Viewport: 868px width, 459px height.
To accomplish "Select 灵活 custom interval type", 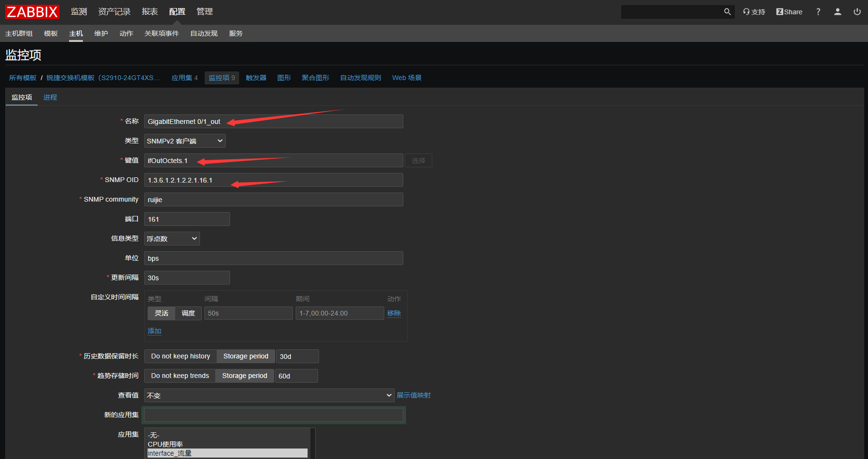I will click(161, 313).
